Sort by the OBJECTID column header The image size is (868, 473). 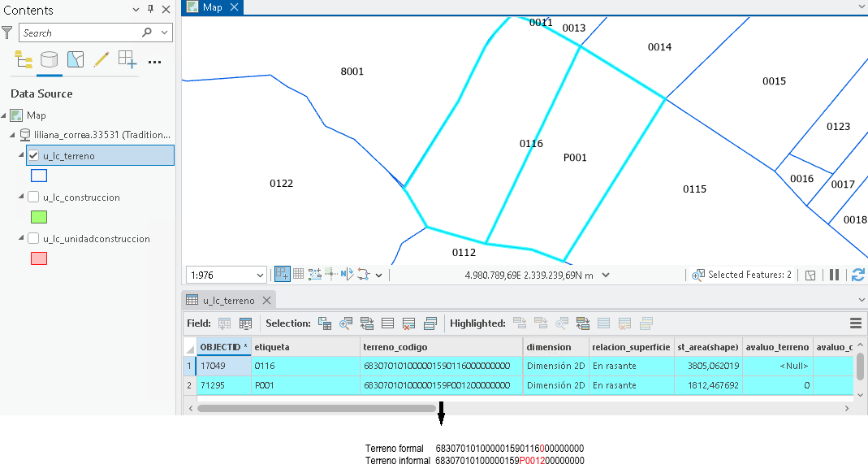[x=223, y=347]
